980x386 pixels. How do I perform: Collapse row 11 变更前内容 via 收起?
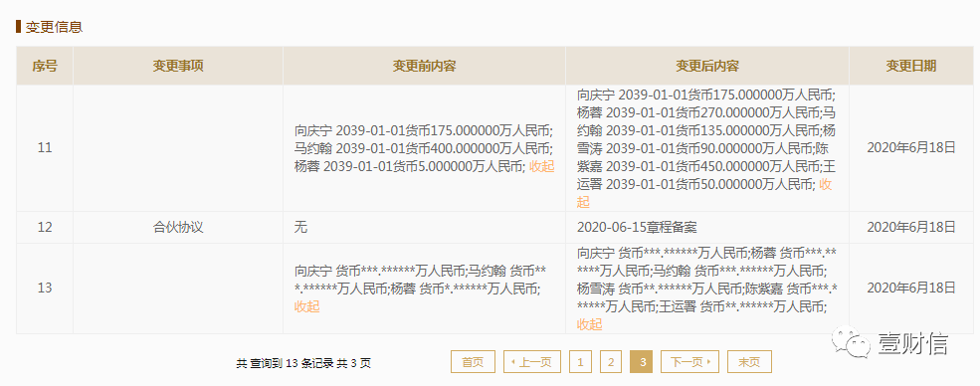(541, 166)
